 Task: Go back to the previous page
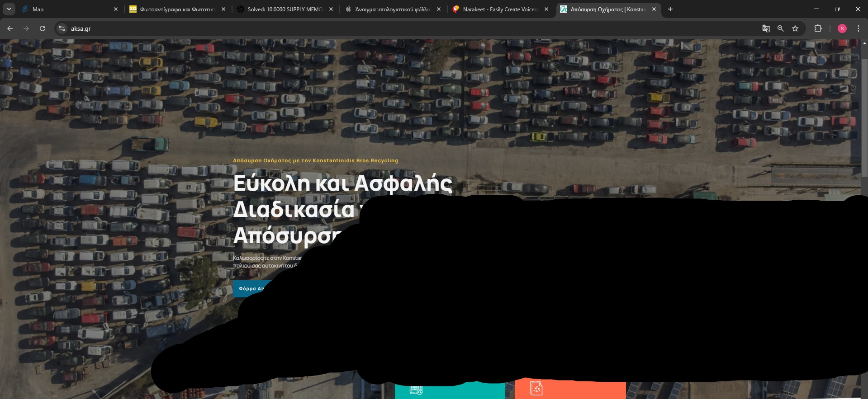(10, 28)
